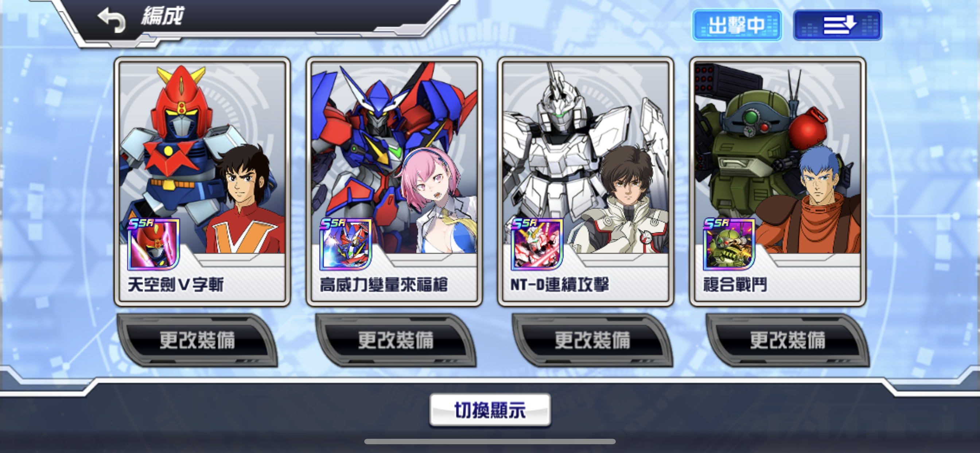
Task: Click 更改裝備 under NT-D連續攻擊 card
Action: 592,340
